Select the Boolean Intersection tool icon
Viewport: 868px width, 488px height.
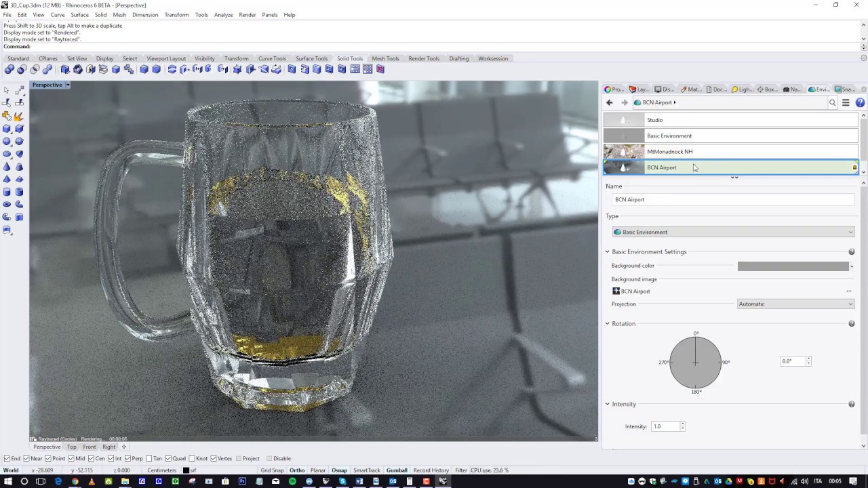point(35,69)
